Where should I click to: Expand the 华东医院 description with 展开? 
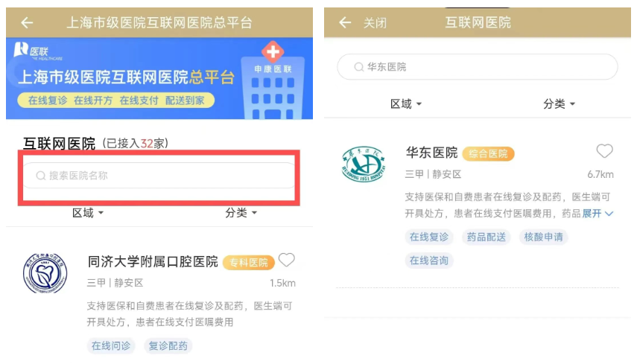pos(597,214)
